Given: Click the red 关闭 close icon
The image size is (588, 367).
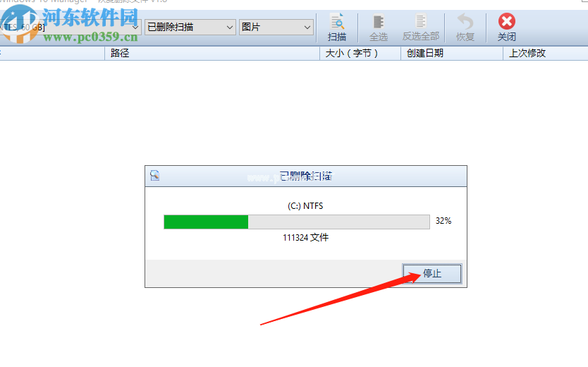Looking at the screenshot, I should click(507, 21).
